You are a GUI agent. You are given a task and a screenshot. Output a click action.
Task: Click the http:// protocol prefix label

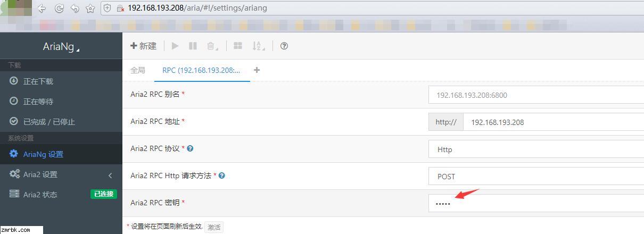[x=446, y=122]
